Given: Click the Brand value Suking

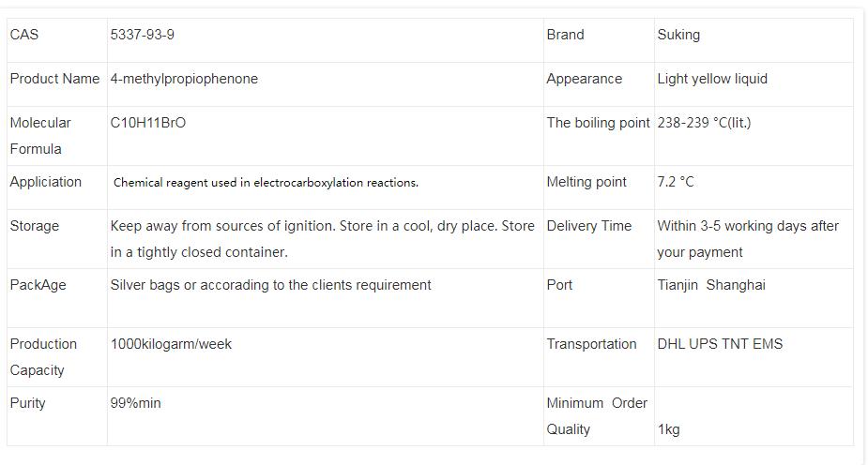Looking at the screenshot, I should click(678, 35).
